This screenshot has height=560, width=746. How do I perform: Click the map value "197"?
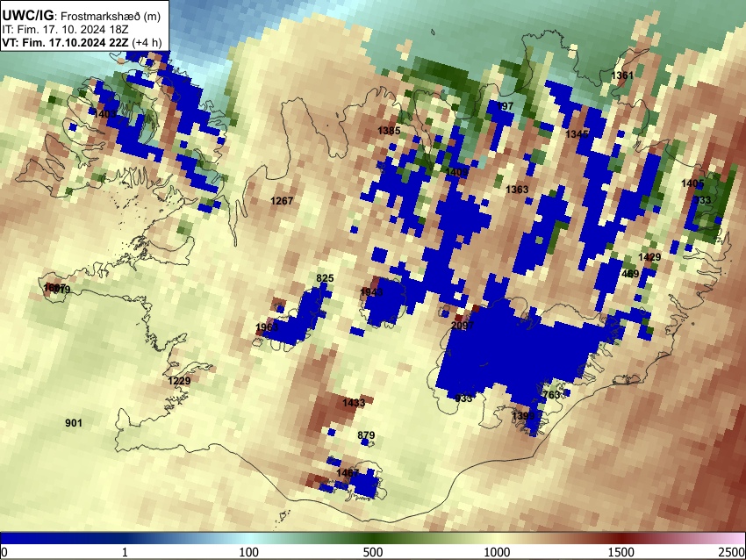click(x=506, y=106)
